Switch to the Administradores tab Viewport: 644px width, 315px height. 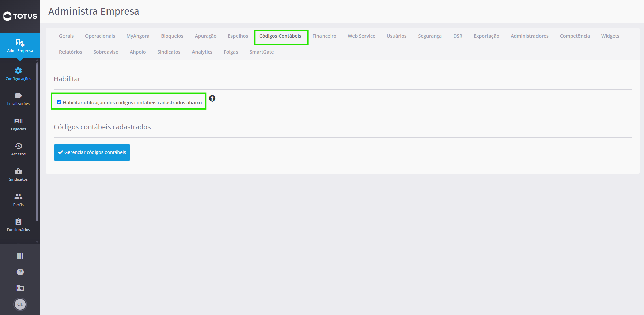tap(529, 36)
